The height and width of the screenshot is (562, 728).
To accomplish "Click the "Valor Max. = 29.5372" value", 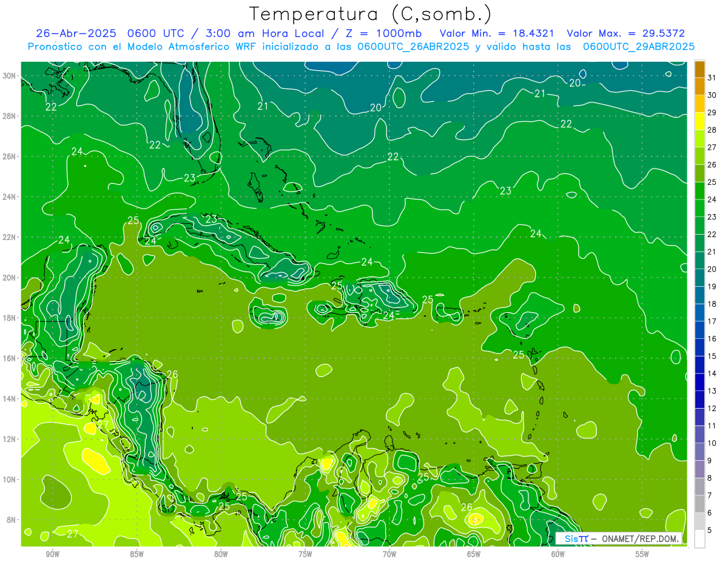I will pos(626,33).
